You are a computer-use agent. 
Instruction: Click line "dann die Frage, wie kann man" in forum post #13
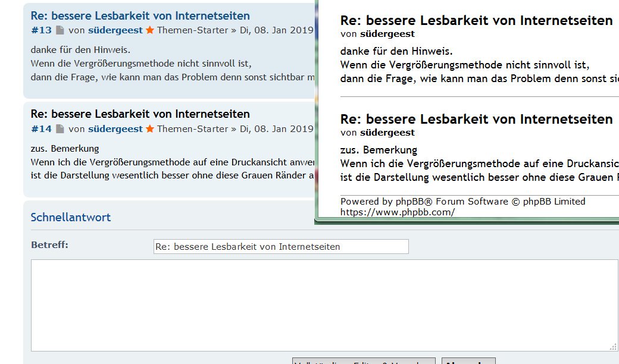(173, 77)
